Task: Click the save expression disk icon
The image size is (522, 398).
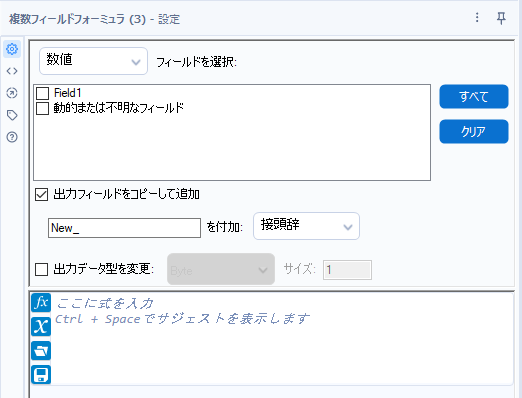Action: (x=41, y=375)
